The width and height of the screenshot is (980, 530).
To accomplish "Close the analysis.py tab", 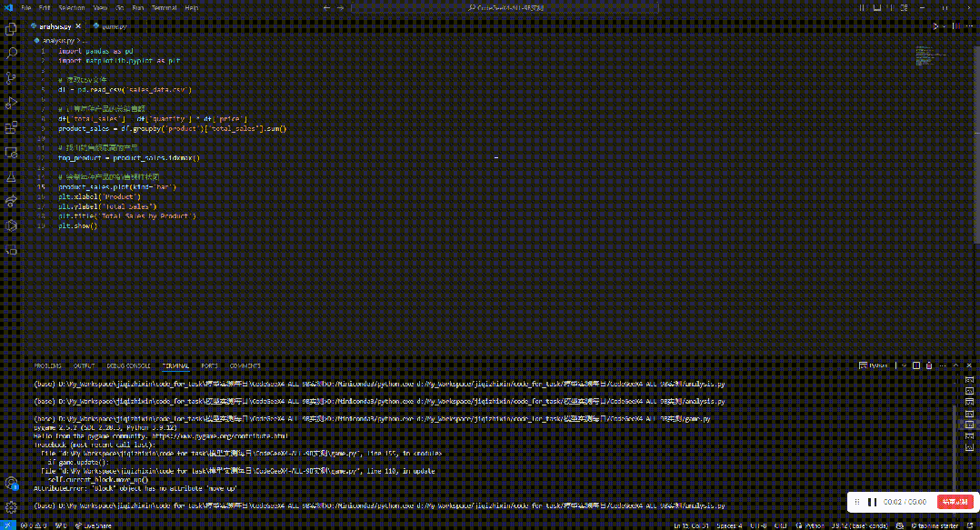I will click(x=78, y=26).
